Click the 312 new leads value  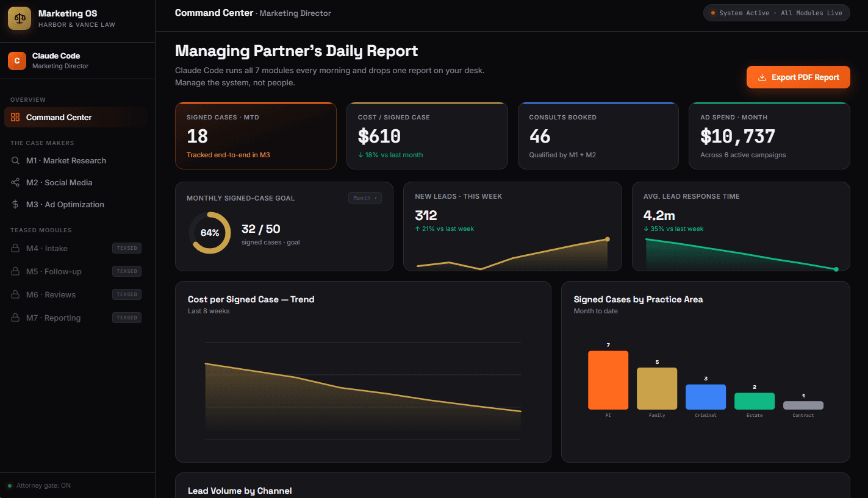coord(426,215)
